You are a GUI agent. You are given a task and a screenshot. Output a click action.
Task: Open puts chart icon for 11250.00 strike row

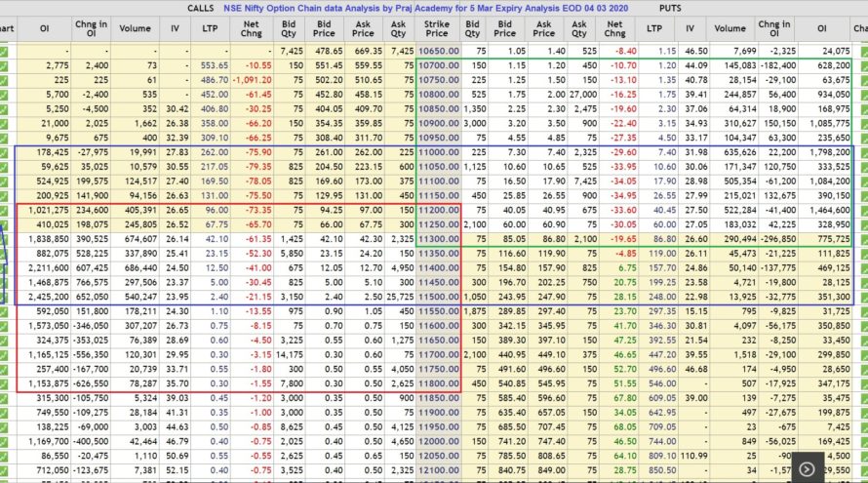coord(864,224)
